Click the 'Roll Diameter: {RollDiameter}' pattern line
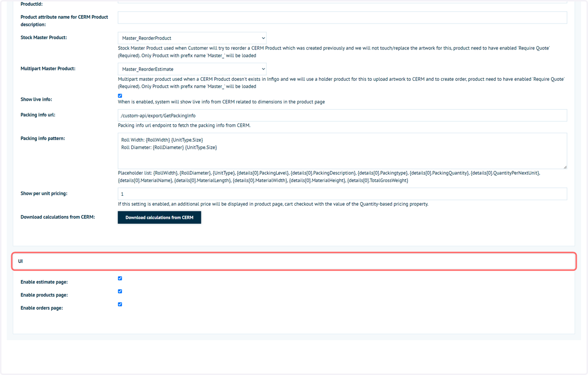 [169, 147]
